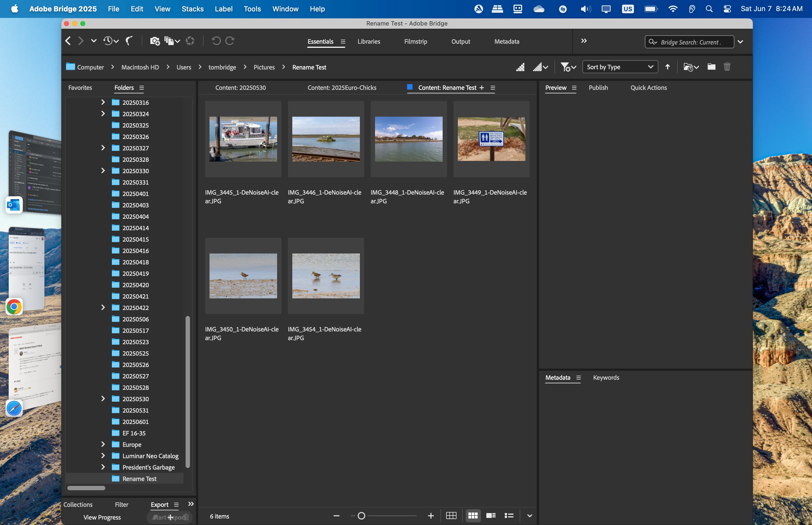Click the thumbnail size slider handle
The width and height of the screenshot is (812, 525).
click(x=361, y=516)
